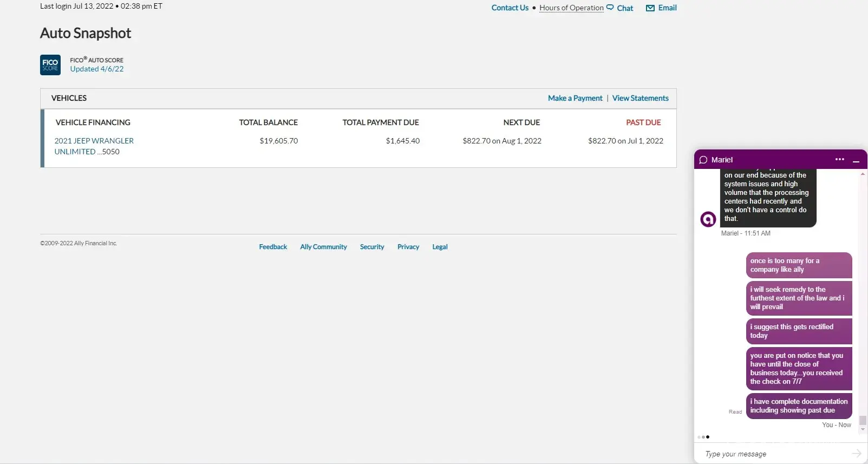View Hours of Operation

click(x=571, y=8)
